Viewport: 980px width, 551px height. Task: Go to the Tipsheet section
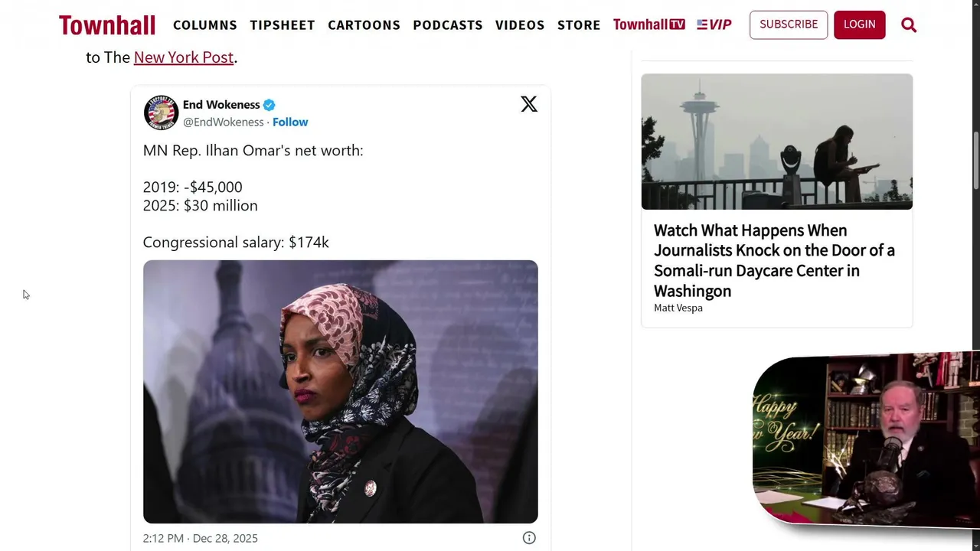pos(283,25)
